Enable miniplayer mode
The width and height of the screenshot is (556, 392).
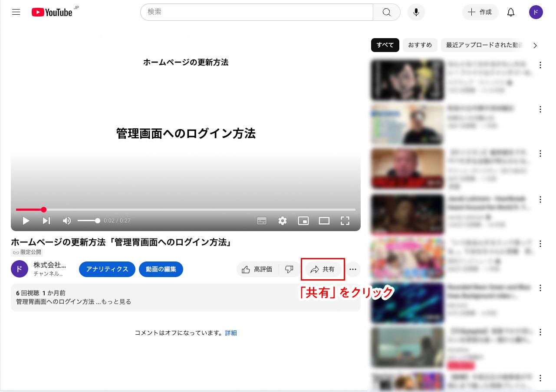(x=303, y=221)
